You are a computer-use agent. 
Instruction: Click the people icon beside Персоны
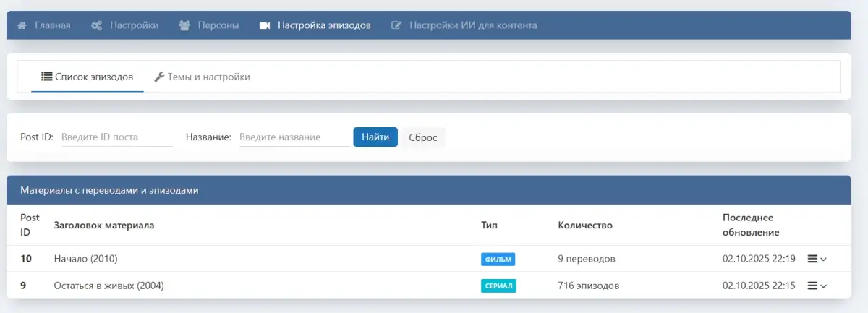[x=184, y=26]
